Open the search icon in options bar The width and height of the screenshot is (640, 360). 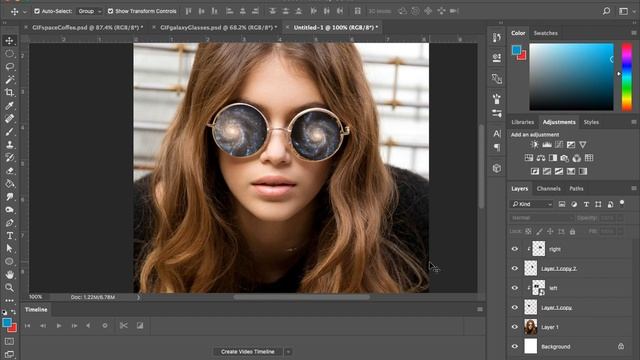tap(607, 11)
